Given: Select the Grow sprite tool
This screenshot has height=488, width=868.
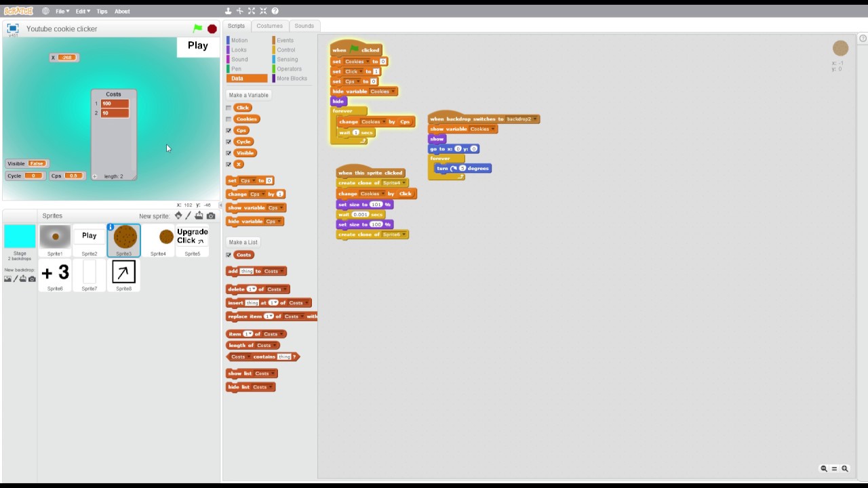Looking at the screenshot, I should [x=252, y=11].
